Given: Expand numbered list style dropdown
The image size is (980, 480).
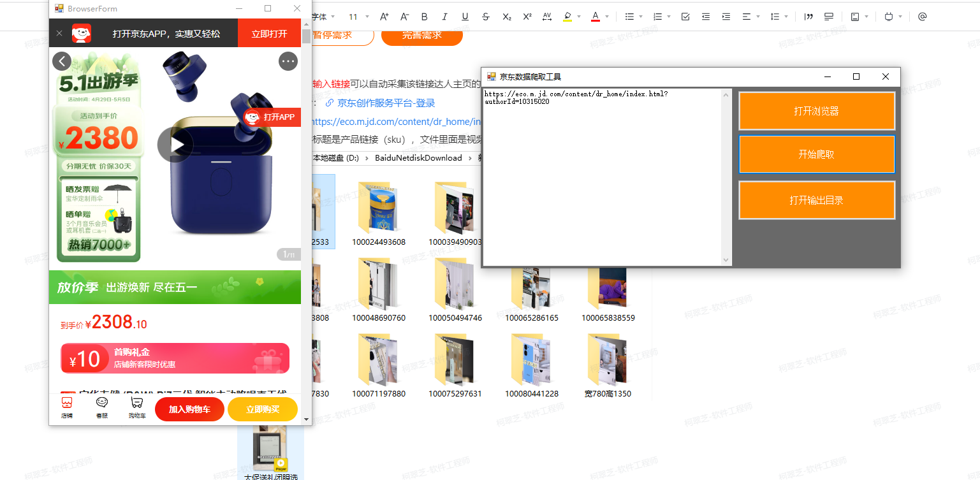Looking at the screenshot, I should (668, 17).
